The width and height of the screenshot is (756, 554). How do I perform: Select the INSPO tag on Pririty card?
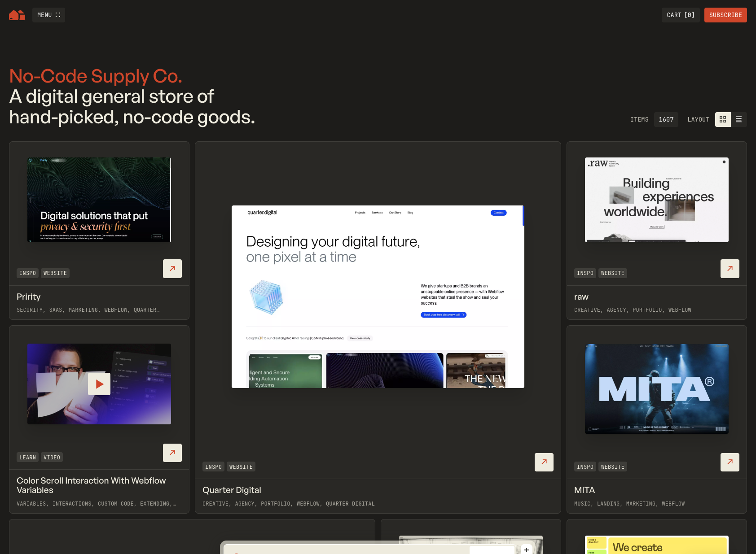coord(27,273)
